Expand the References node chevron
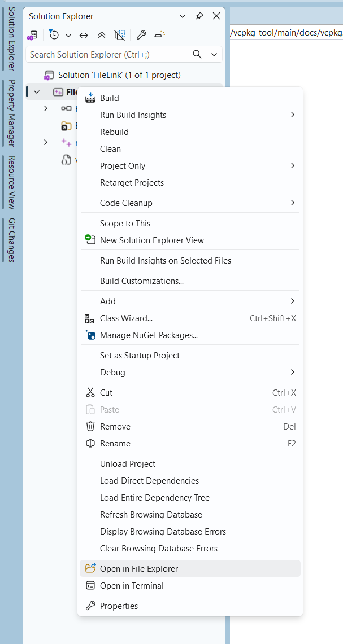This screenshot has width=343, height=644. click(46, 108)
